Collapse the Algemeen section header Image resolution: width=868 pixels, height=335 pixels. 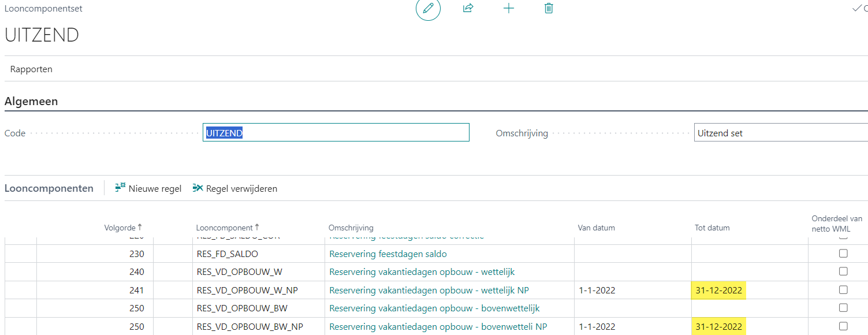(x=31, y=102)
